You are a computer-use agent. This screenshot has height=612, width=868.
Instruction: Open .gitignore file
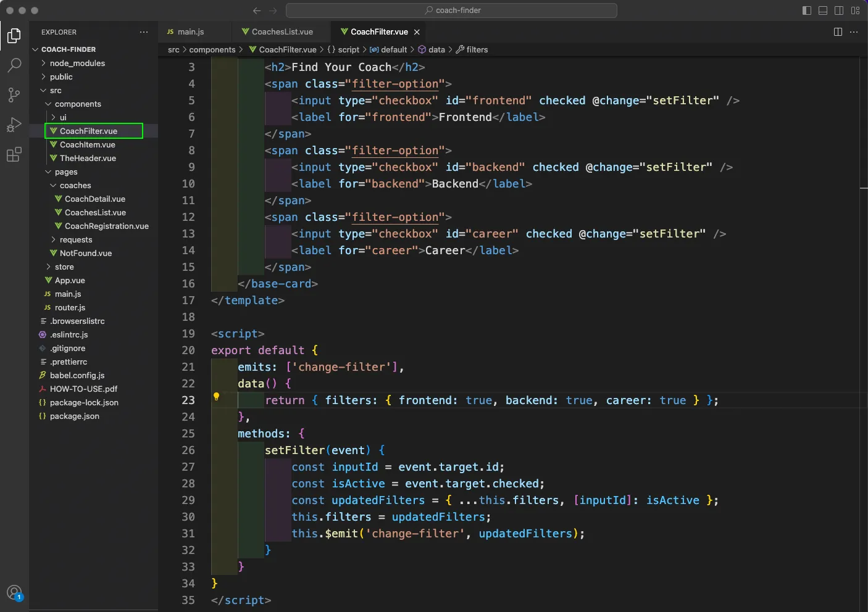click(67, 348)
